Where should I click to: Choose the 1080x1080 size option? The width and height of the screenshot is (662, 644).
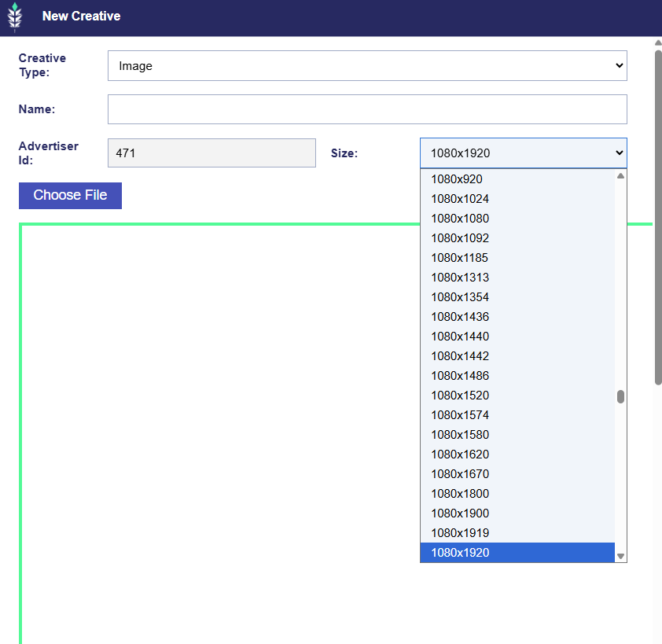[x=460, y=219]
